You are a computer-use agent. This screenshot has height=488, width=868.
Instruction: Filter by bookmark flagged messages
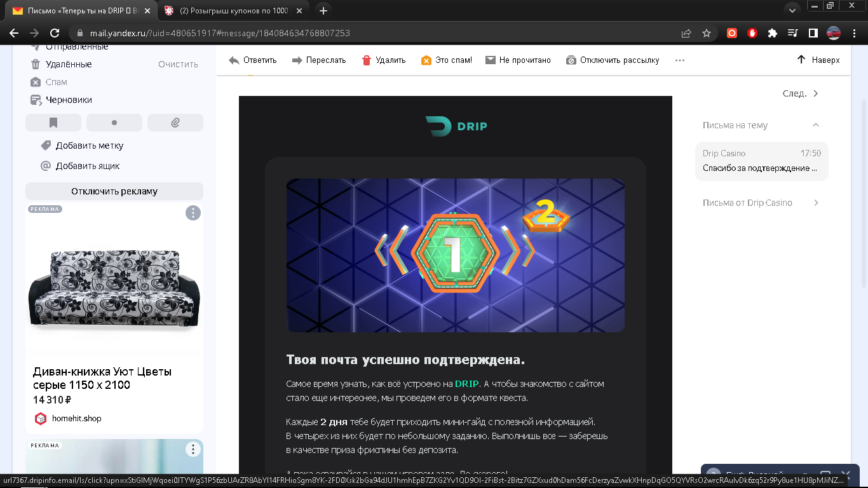tap(53, 123)
